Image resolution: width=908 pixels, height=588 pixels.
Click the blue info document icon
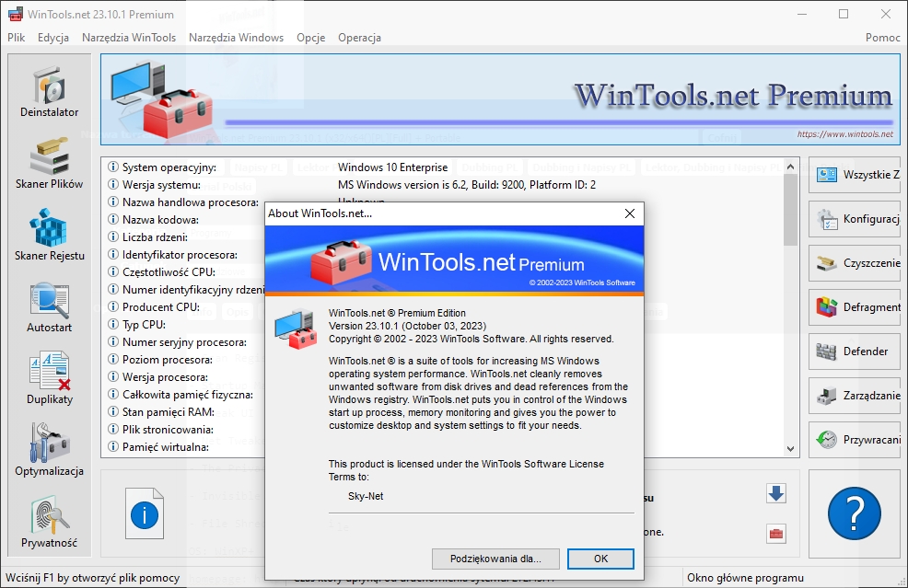[145, 513]
